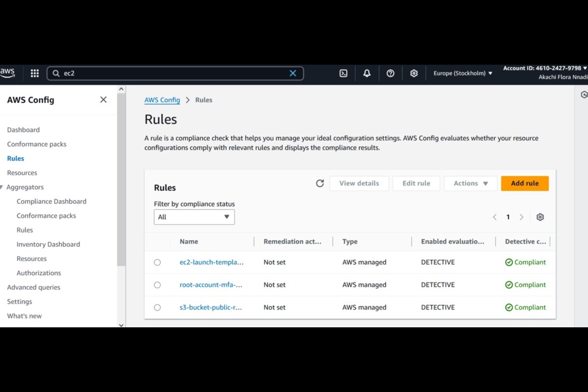The width and height of the screenshot is (588, 392).
Task: Clear the ec2 search text
Action: [x=293, y=73]
